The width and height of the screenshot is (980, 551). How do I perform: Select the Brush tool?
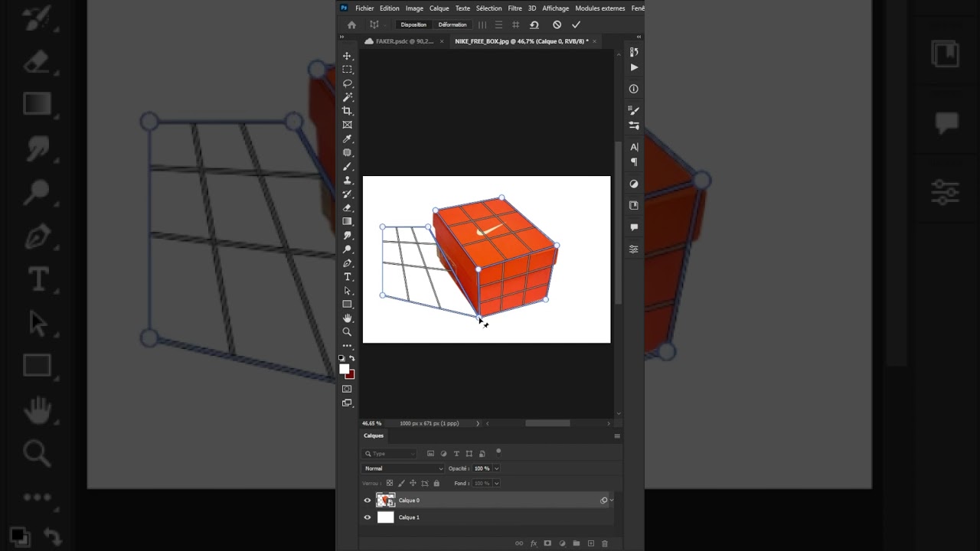click(x=347, y=166)
